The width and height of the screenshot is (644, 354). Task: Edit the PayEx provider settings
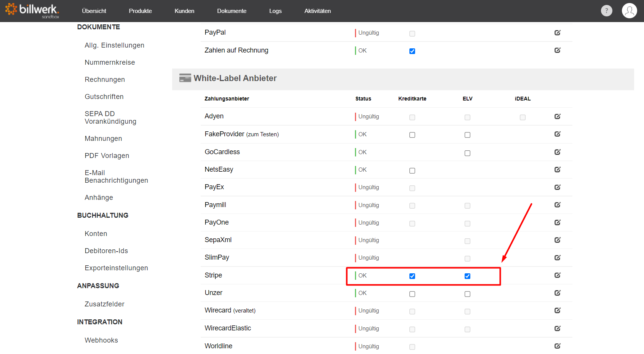[558, 187]
